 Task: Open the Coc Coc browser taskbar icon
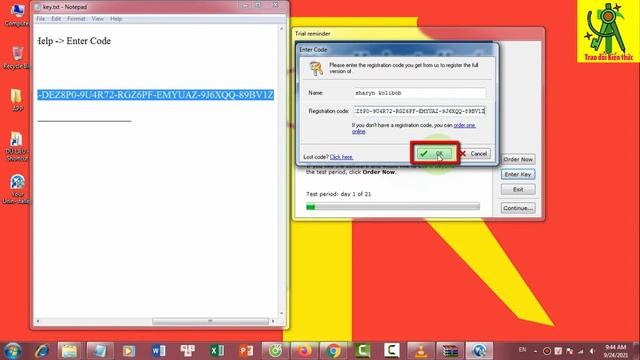(x=275, y=351)
